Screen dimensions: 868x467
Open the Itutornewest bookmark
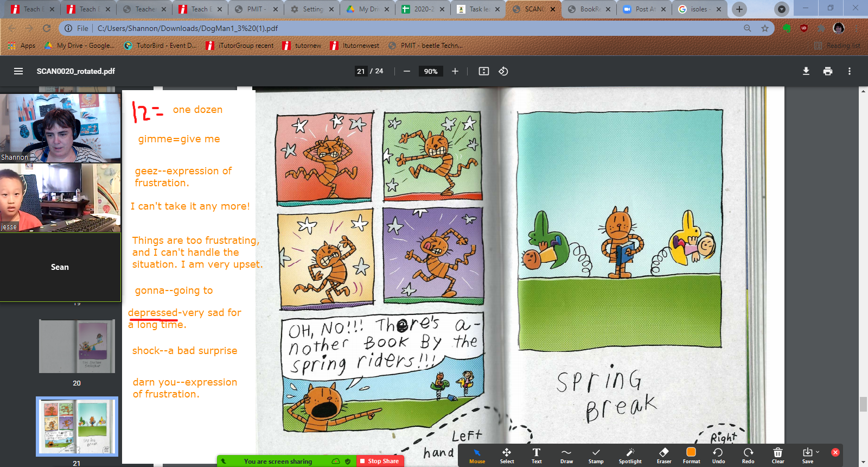tap(355, 46)
